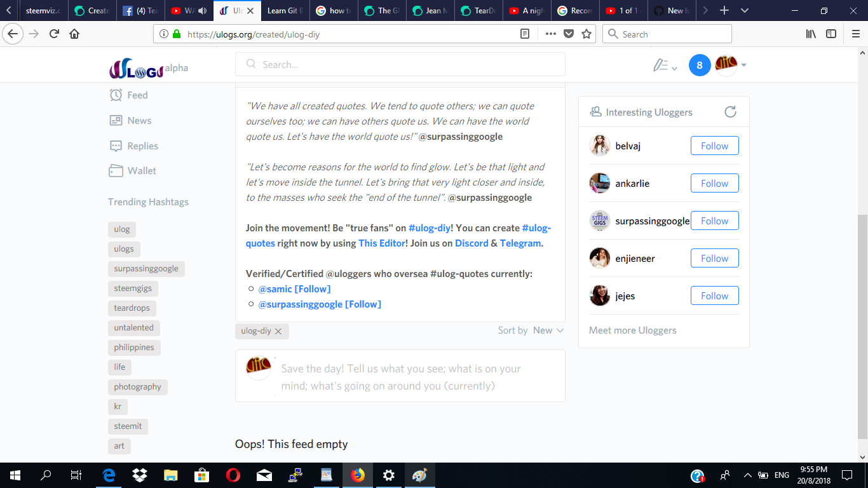Click the News newspaper icon
The width and height of the screenshot is (868, 488).
click(x=116, y=121)
